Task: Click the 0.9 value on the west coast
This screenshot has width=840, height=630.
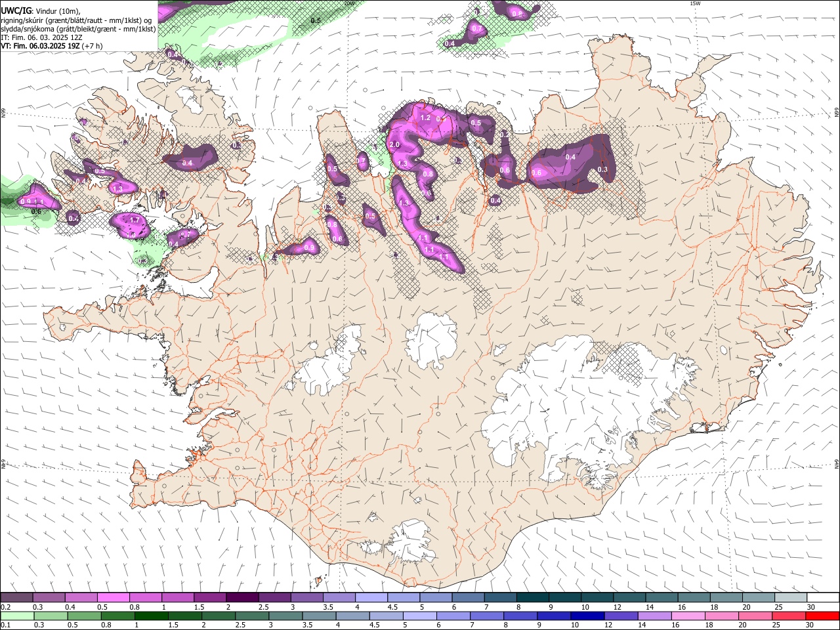Action: click(x=26, y=201)
